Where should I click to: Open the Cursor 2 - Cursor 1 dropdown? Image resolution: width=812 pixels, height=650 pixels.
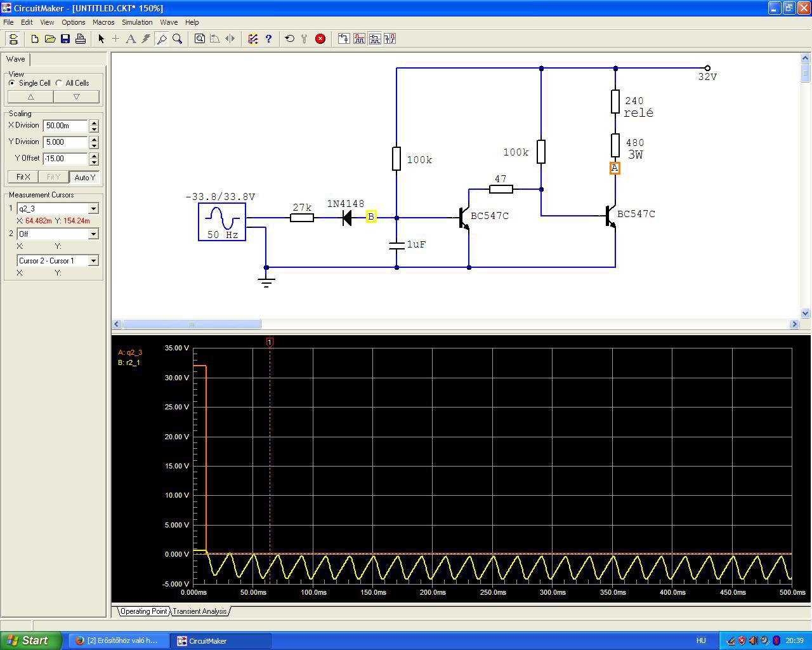coord(93,261)
